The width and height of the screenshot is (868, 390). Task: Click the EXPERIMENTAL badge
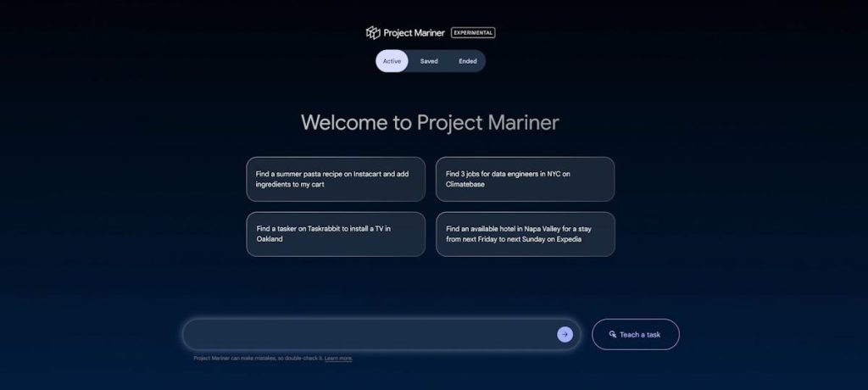pos(473,33)
